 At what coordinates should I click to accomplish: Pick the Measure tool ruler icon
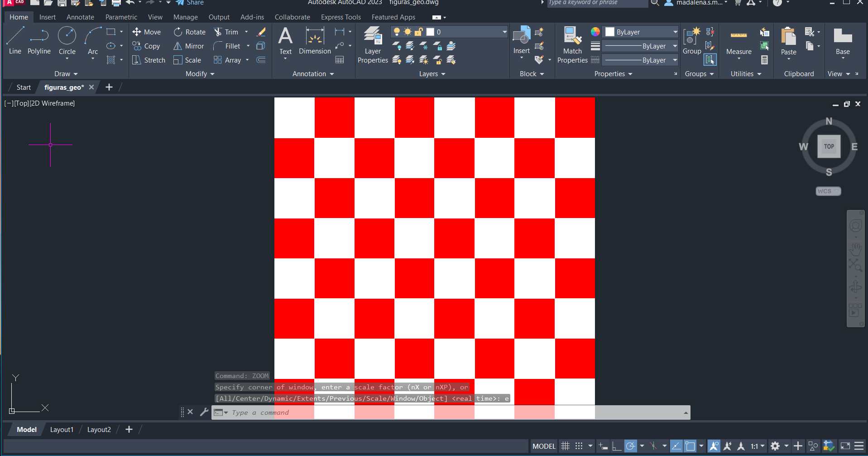coord(739,36)
